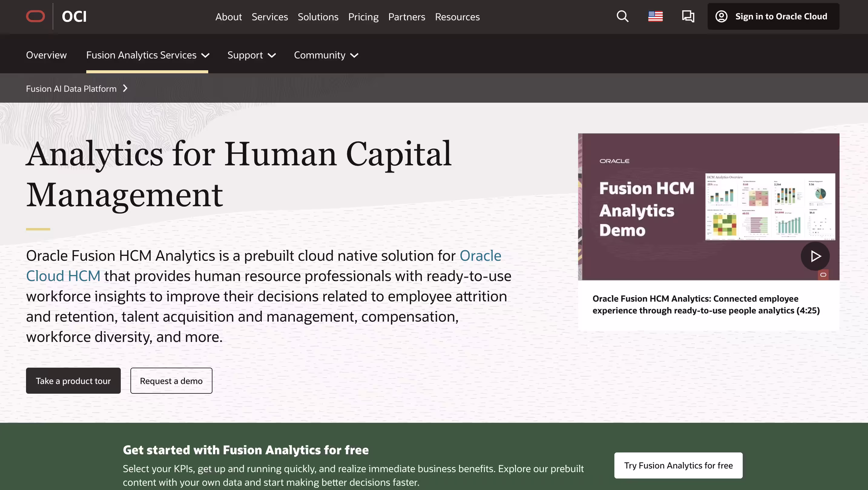
Task: Select the Overview tab
Action: pos(46,55)
